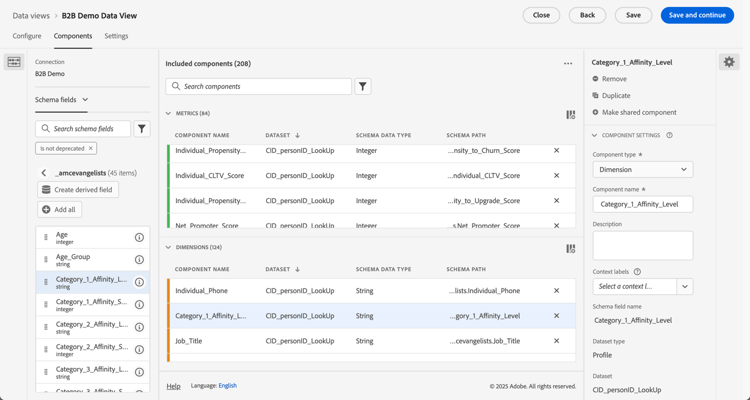Screen dimensions: 750x400
Task: Click Make shared component option
Action: click(638, 112)
